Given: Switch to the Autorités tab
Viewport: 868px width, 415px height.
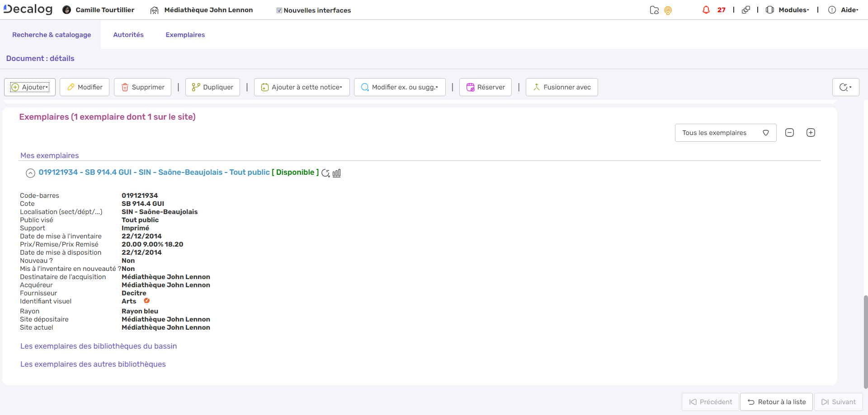Looking at the screenshot, I should pos(128,35).
